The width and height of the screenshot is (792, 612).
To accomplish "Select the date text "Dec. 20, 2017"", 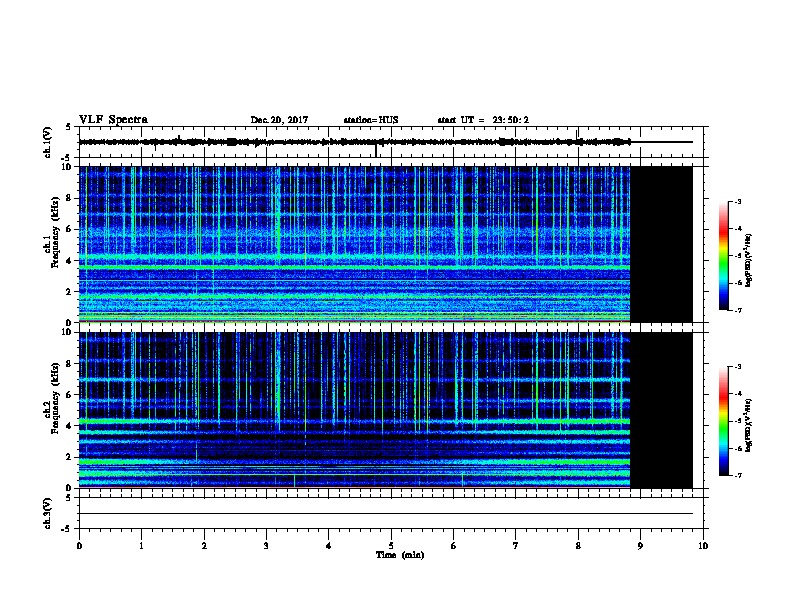I will pos(279,120).
